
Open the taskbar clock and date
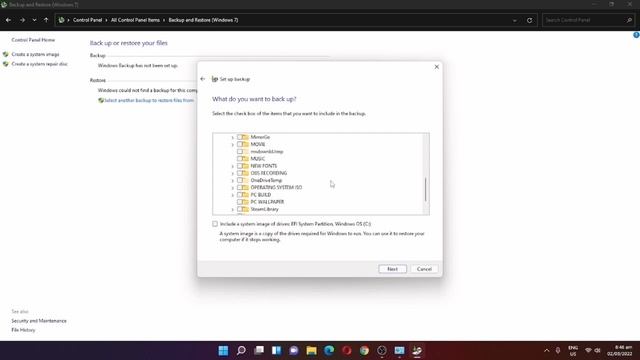tap(620, 351)
